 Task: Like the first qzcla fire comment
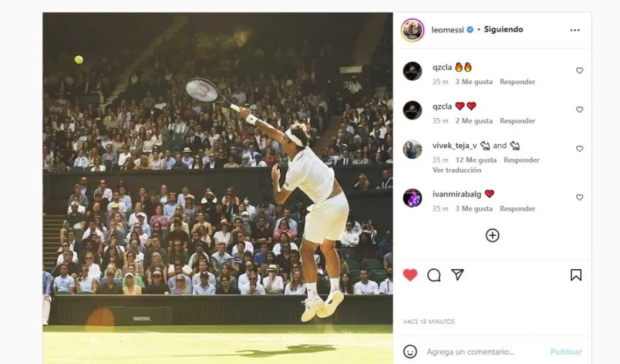point(580,70)
